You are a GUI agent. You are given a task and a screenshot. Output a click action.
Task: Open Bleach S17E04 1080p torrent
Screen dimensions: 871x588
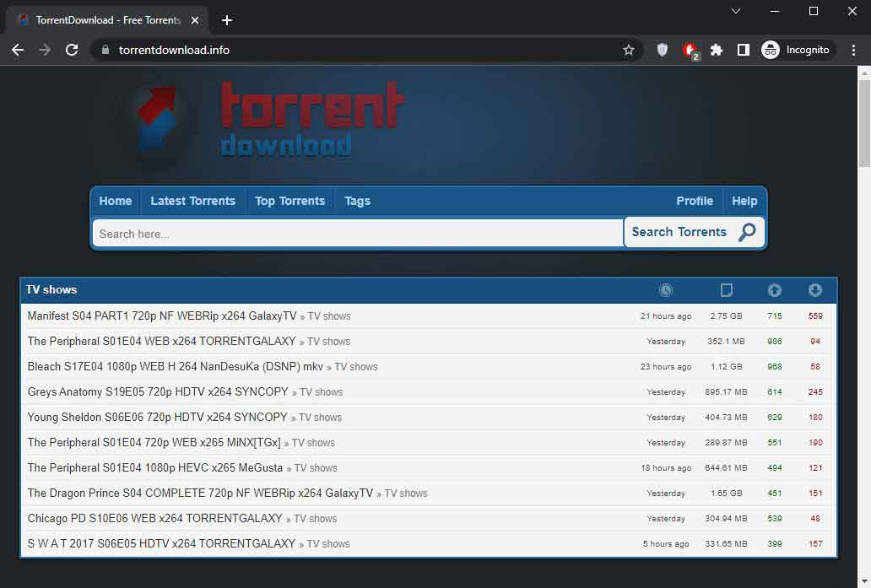point(175,366)
